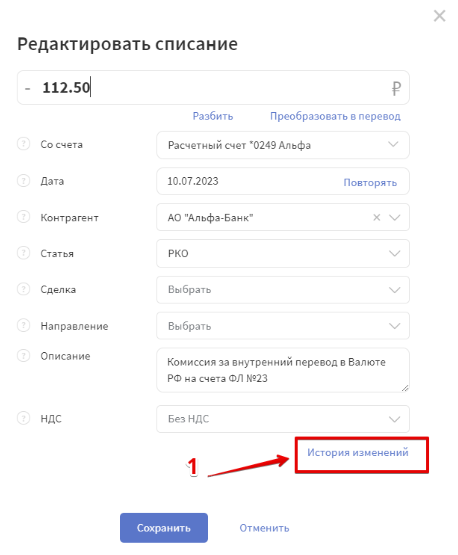
Task: Open the Статья dropdown showing РКО
Action: (283, 253)
